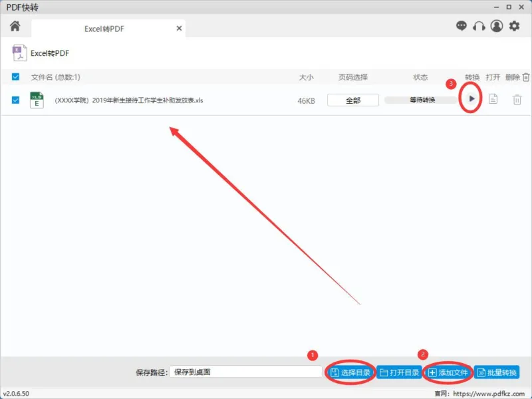Click the 46KB file size cell

pos(306,101)
